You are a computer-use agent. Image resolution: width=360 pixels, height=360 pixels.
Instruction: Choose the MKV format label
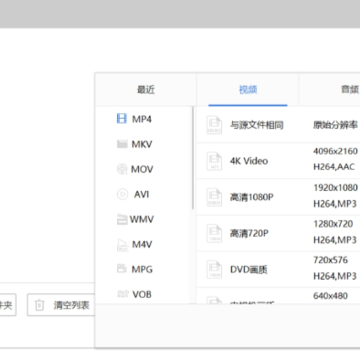142,144
